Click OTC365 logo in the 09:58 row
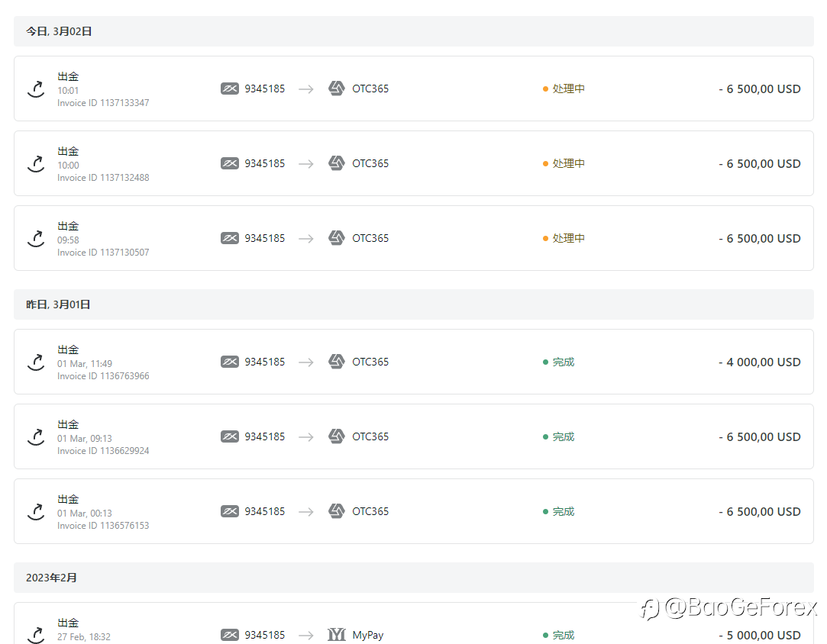 coord(337,237)
